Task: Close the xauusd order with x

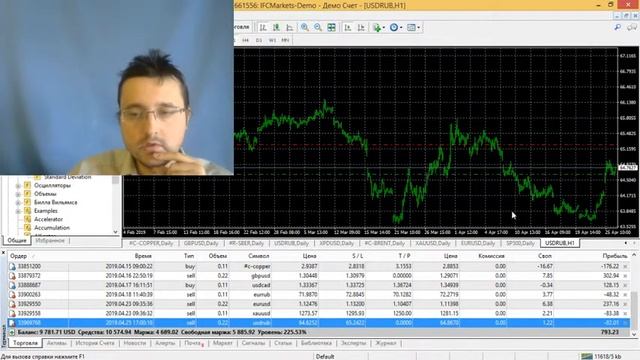Action: point(625,313)
